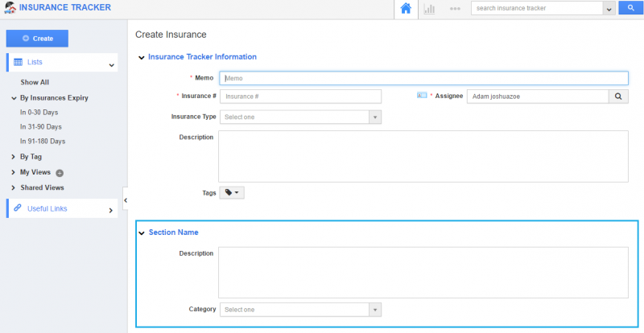This screenshot has height=333, width=644.
Task: Click the plus icon beside My Views
Action: (x=60, y=173)
